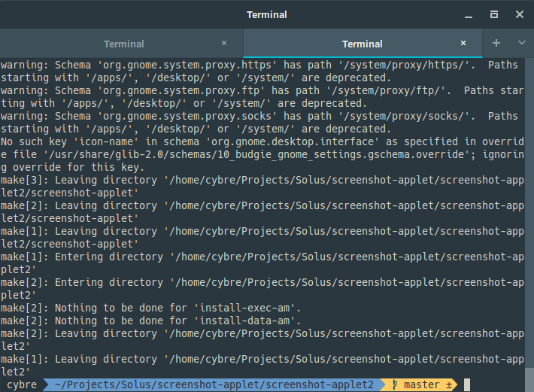Screen dimensions: 534x392
Task: Minimize the Terminal window
Action: (469, 14)
